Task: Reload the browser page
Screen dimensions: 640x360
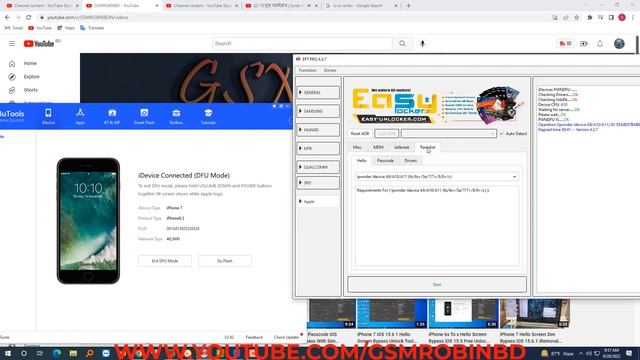Action: click(x=28, y=18)
